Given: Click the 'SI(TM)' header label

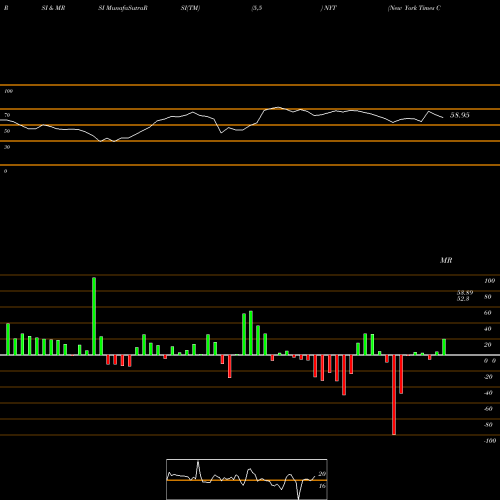Looking at the screenshot, I should pos(190,8).
